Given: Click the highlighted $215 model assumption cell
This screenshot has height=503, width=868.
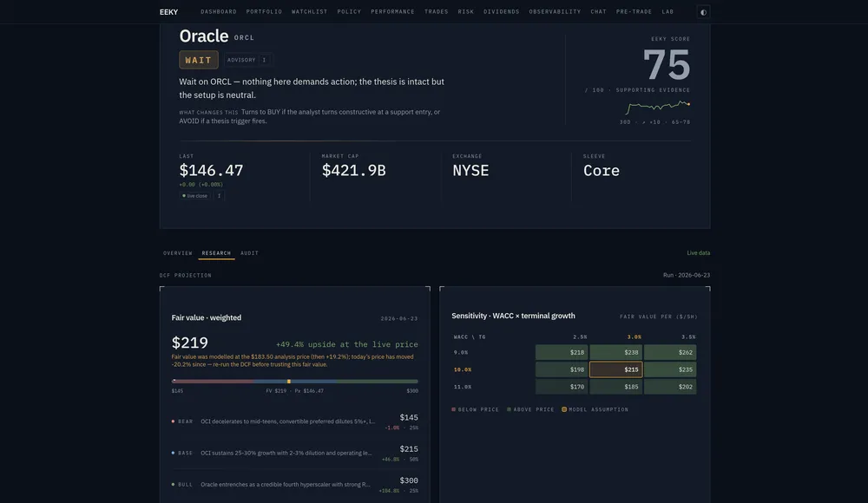Looking at the screenshot, I should (615, 369).
